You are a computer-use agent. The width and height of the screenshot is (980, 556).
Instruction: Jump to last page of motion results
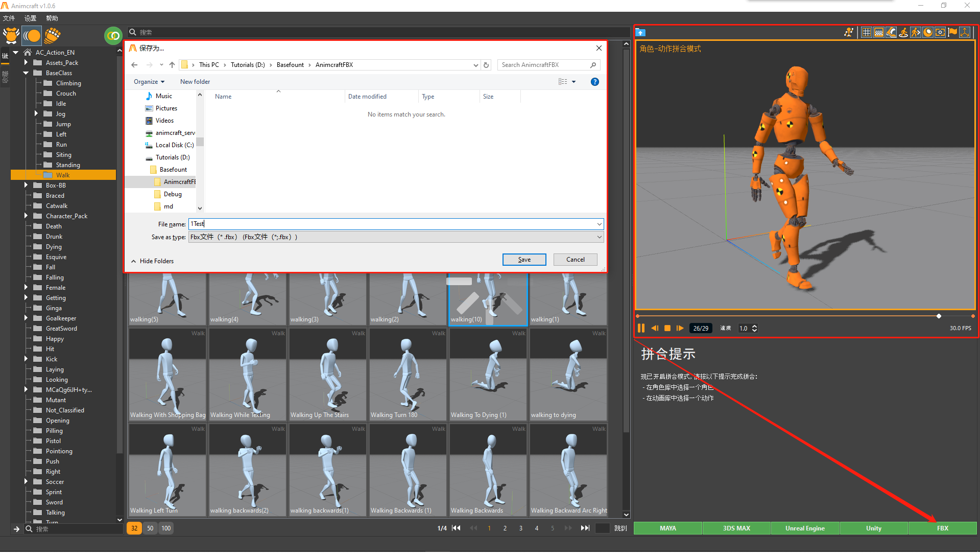pos(585,528)
